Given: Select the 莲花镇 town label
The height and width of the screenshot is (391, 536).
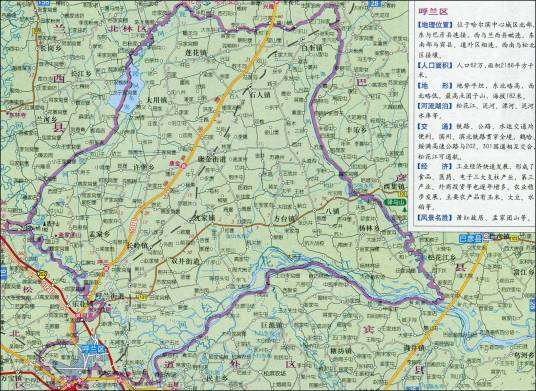Looking at the screenshot, I should tap(196, 53).
